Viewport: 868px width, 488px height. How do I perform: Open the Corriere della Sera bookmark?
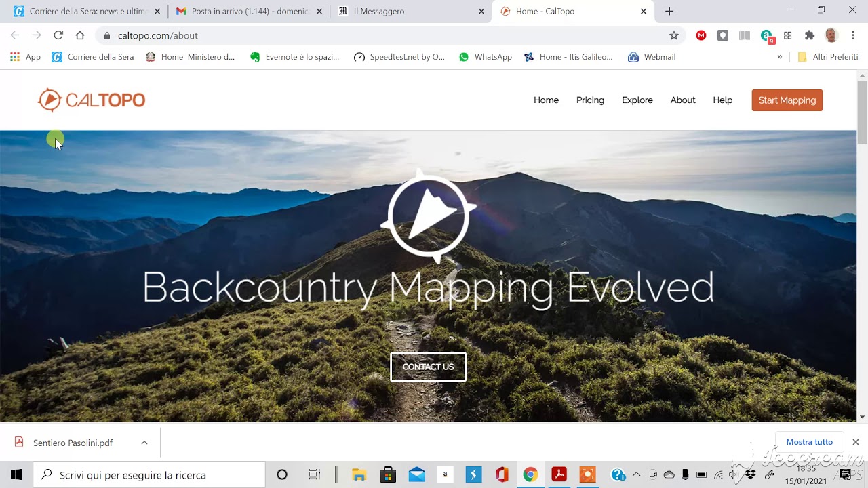(x=93, y=57)
